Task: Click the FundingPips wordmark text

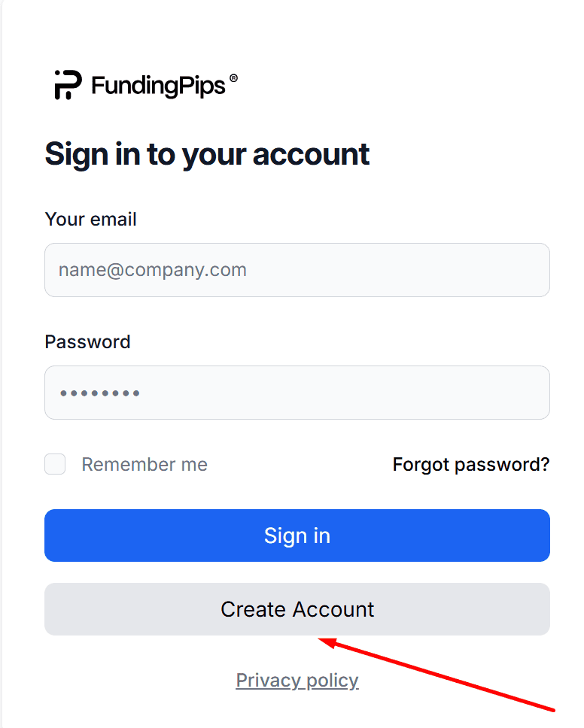Action: tap(159, 86)
